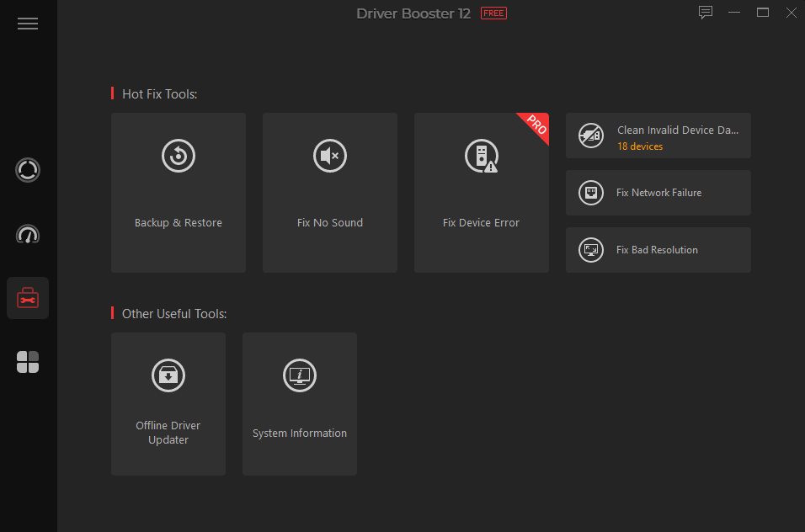Click the feedback message icon in the titlebar

tap(706, 13)
